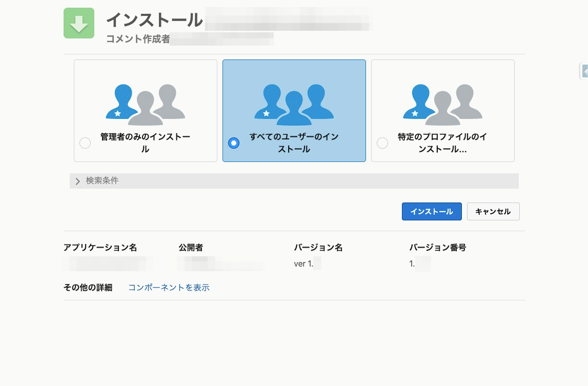Select the すべてのユーザーのインストール radio button
Viewport: 588px width, 386px height.
(x=234, y=143)
